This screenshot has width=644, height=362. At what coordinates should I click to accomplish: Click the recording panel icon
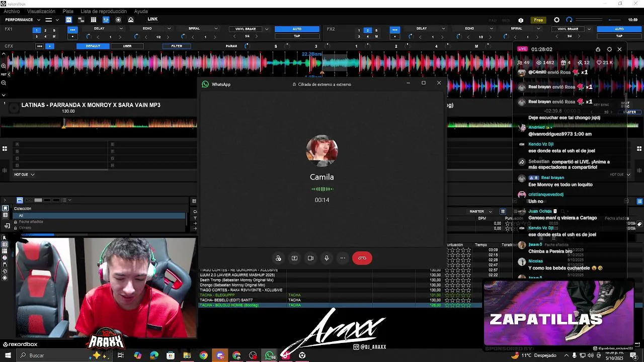tap(118, 20)
